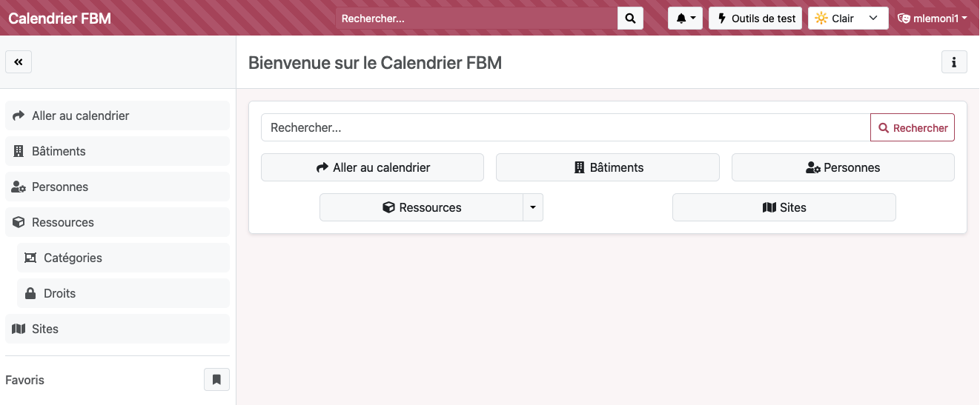Viewport: 980px width, 405px height.
Task: Select Personnes in the sidebar
Action: (117, 187)
